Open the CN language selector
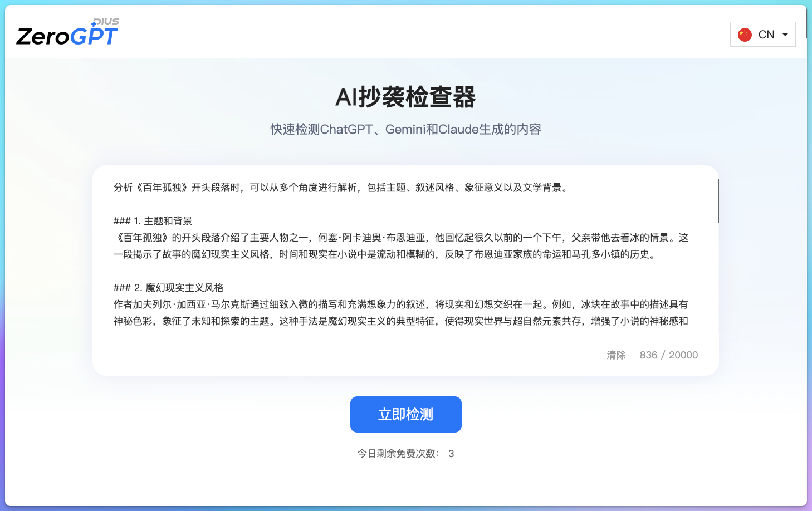Image resolution: width=812 pixels, height=511 pixels. tap(766, 35)
